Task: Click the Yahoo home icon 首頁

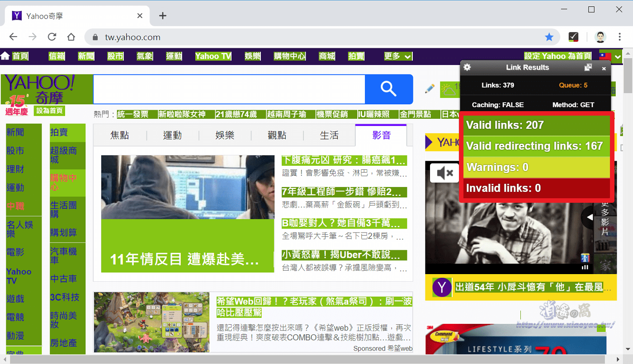Action: tap(14, 56)
